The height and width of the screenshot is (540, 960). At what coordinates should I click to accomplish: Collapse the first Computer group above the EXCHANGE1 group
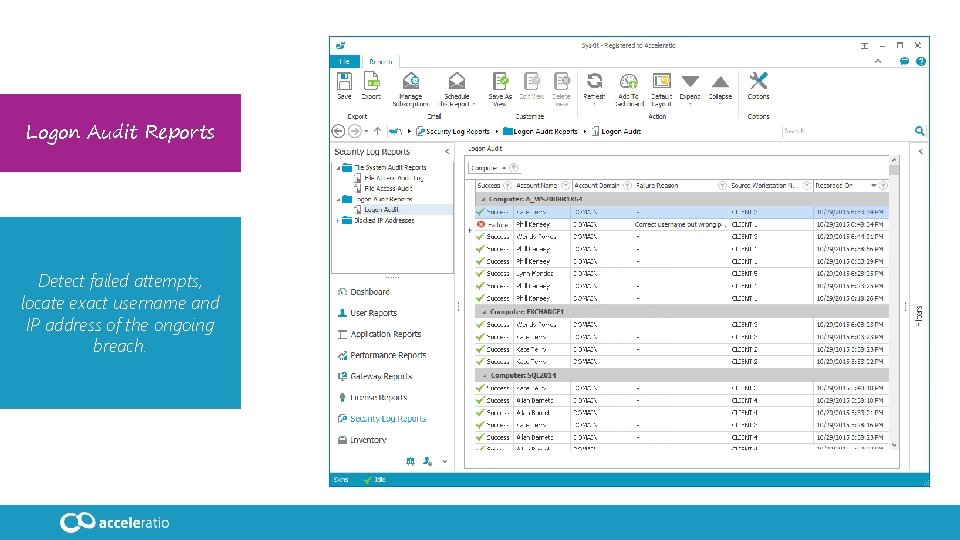[x=483, y=200]
